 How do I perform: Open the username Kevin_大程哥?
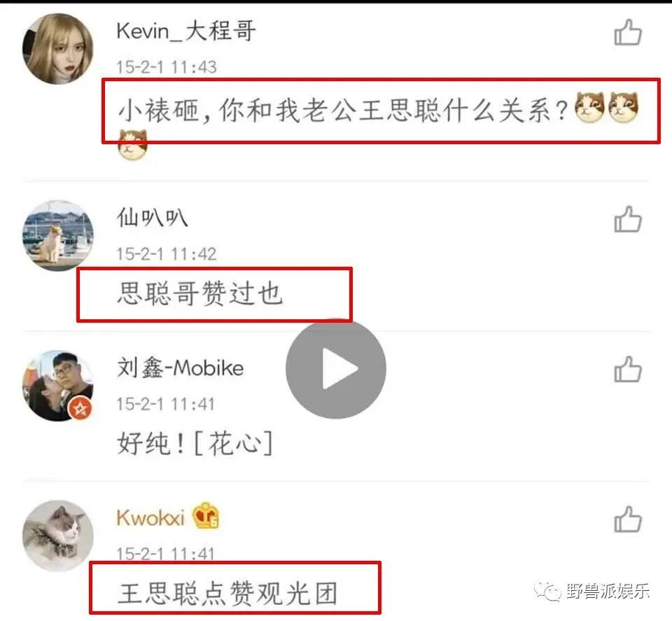point(186,32)
